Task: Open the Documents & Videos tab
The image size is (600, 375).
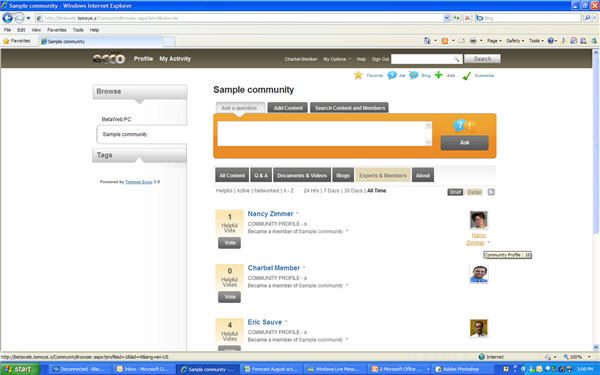Action: click(x=302, y=175)
